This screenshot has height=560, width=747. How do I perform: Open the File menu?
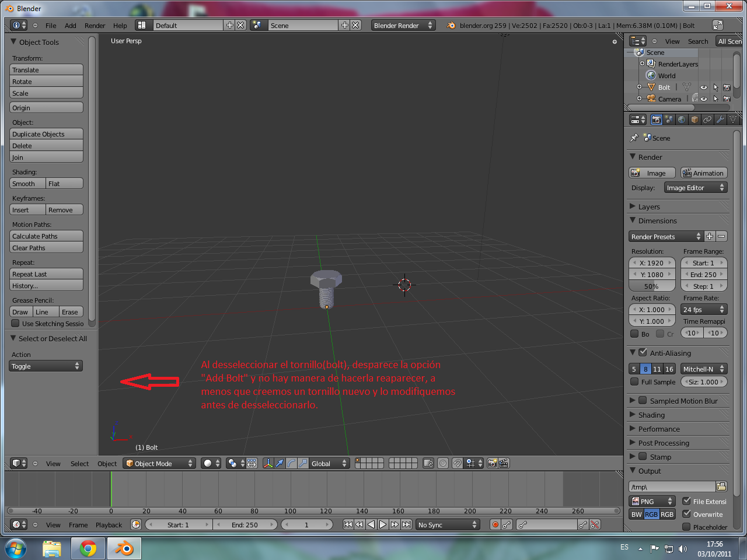51,26
